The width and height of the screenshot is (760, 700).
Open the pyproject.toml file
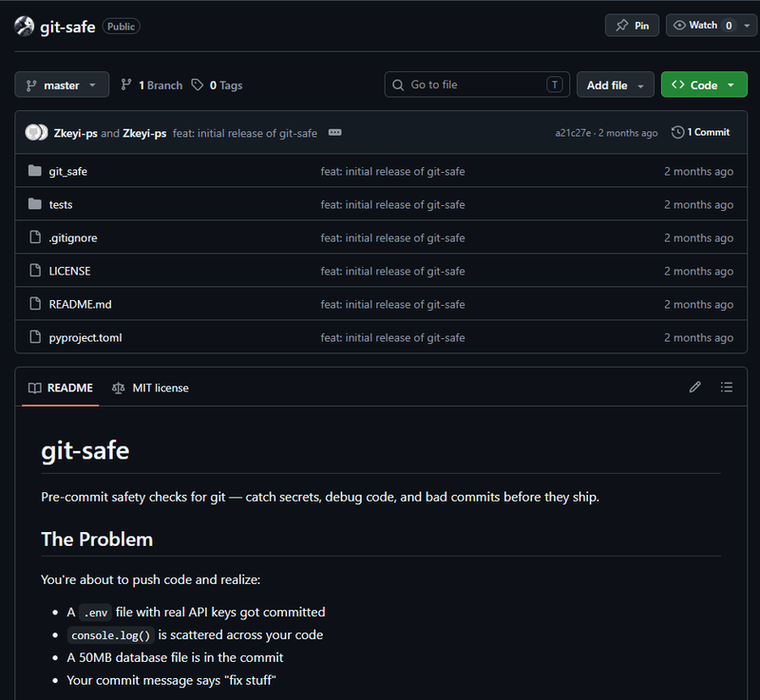click(x=85, y=337)
